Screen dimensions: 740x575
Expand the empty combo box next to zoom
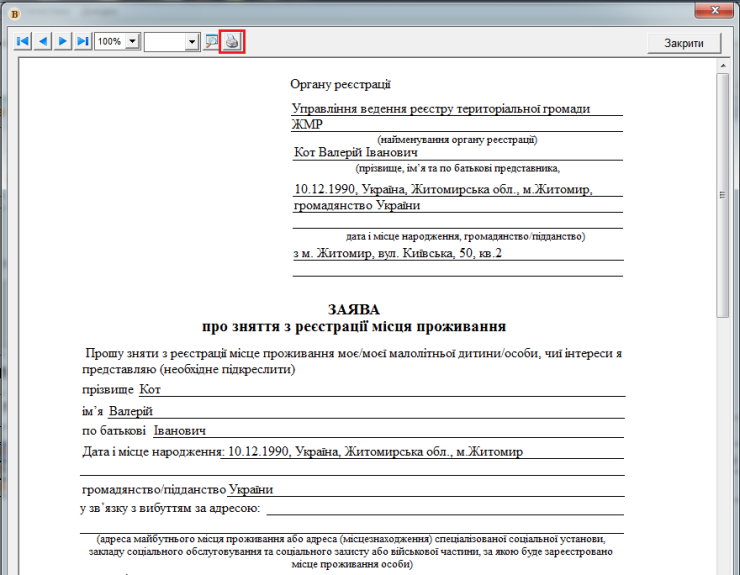point(191,42)
